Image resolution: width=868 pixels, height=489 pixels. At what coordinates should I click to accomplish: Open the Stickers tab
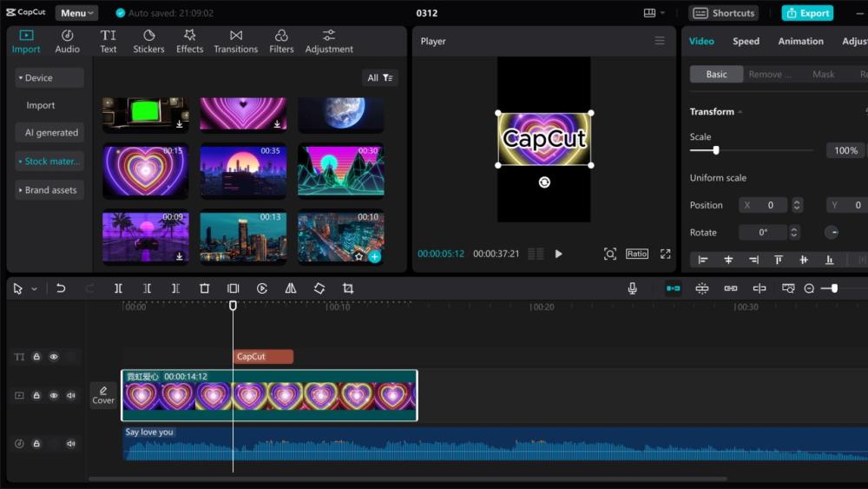click(148, 42)
